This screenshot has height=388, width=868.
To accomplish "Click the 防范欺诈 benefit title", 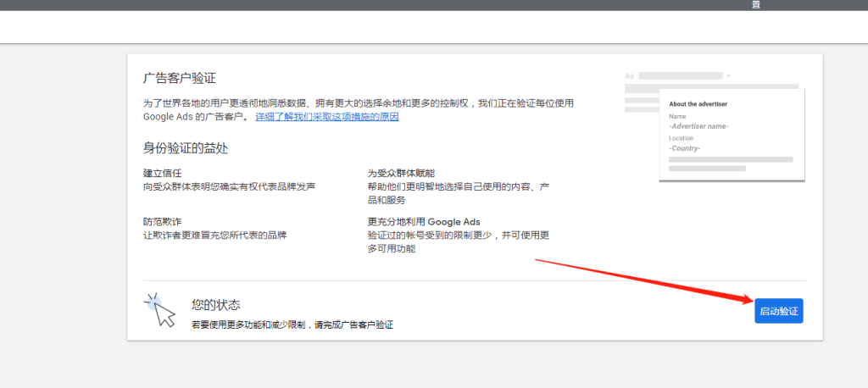I will pos(162,222).
